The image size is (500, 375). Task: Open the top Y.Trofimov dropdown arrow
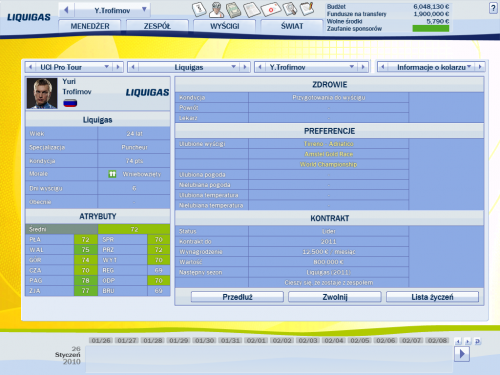(x=144, y=10)
